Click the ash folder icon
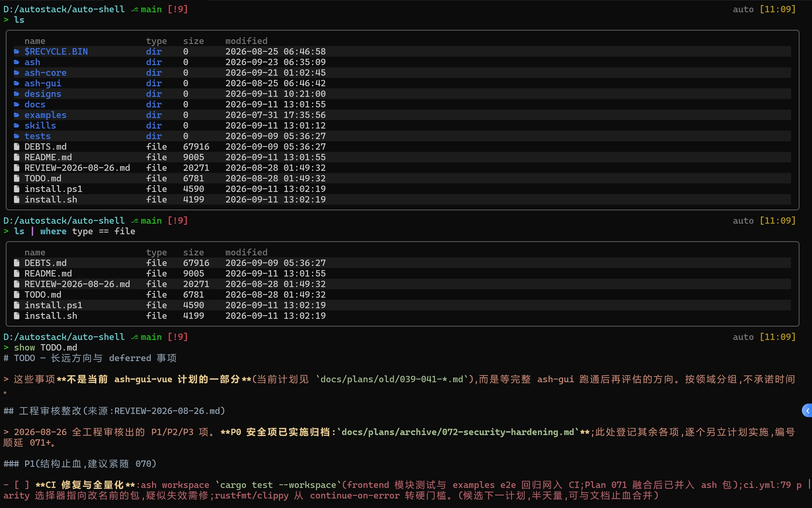This screenshot has width=812, height=508. [x=16, y=62]
